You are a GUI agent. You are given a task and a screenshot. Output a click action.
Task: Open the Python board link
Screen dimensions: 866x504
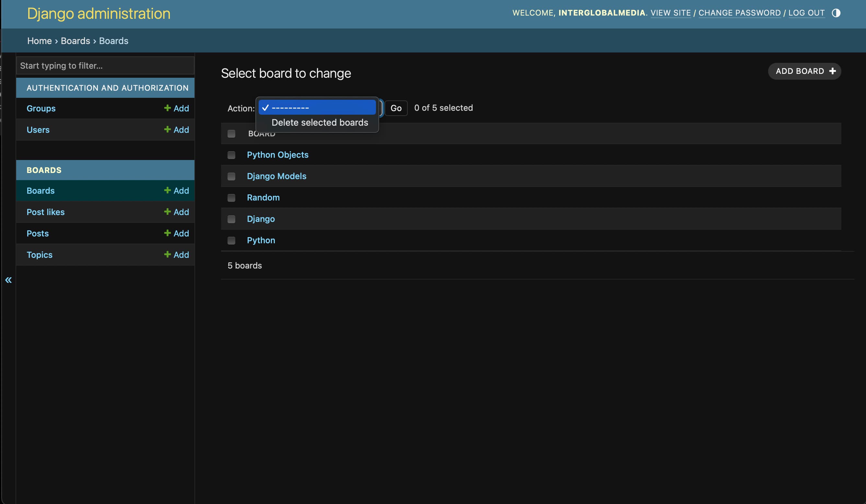coord(261,240)
